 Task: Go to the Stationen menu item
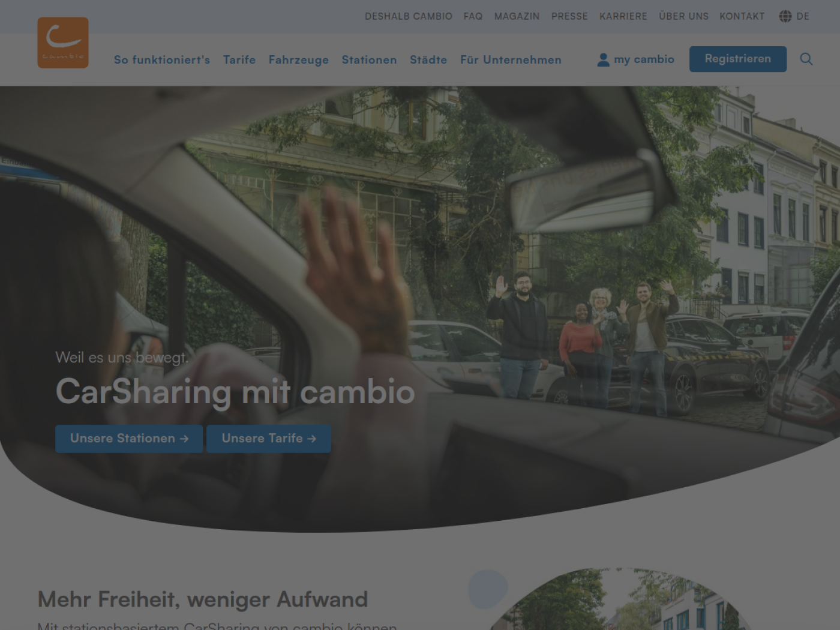[370, 60]
